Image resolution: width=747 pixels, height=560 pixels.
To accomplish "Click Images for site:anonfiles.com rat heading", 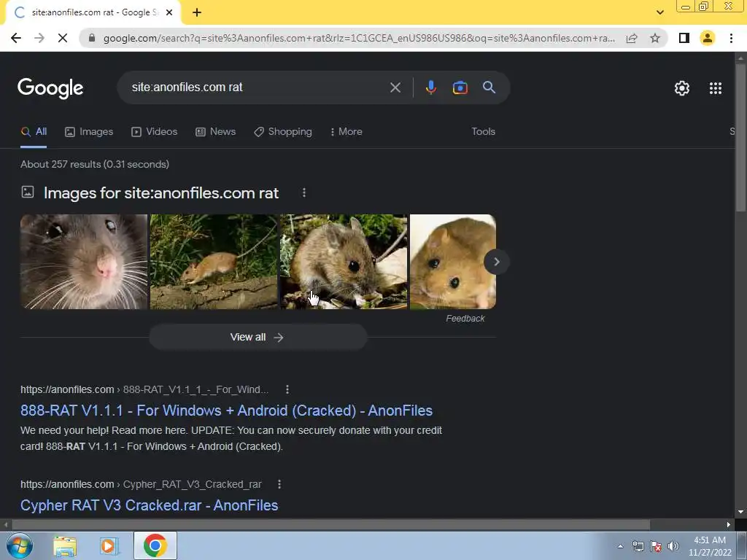I will [x=161, y=192].
